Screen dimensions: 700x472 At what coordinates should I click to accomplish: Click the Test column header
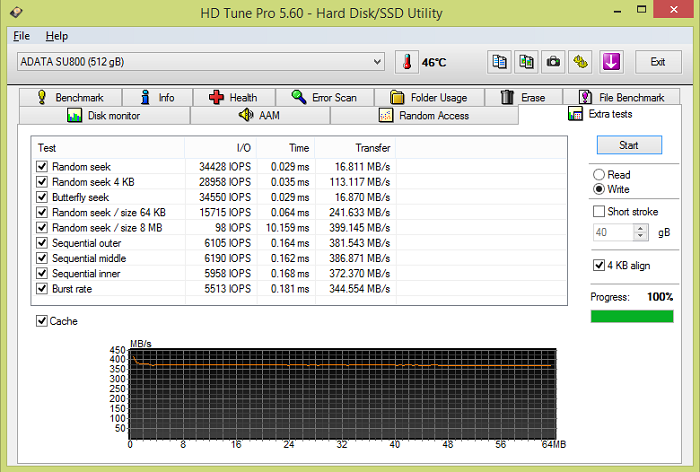[x=108, y=148]
